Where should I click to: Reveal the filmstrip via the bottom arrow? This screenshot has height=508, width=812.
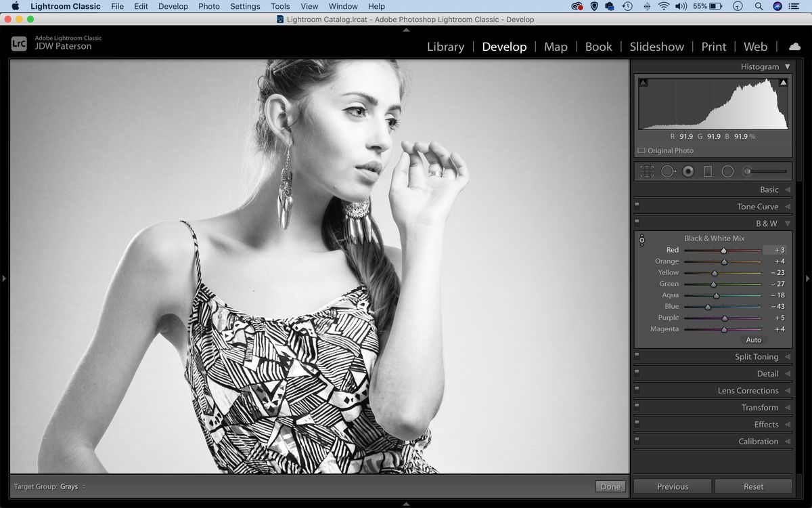(x=406, y=504)
